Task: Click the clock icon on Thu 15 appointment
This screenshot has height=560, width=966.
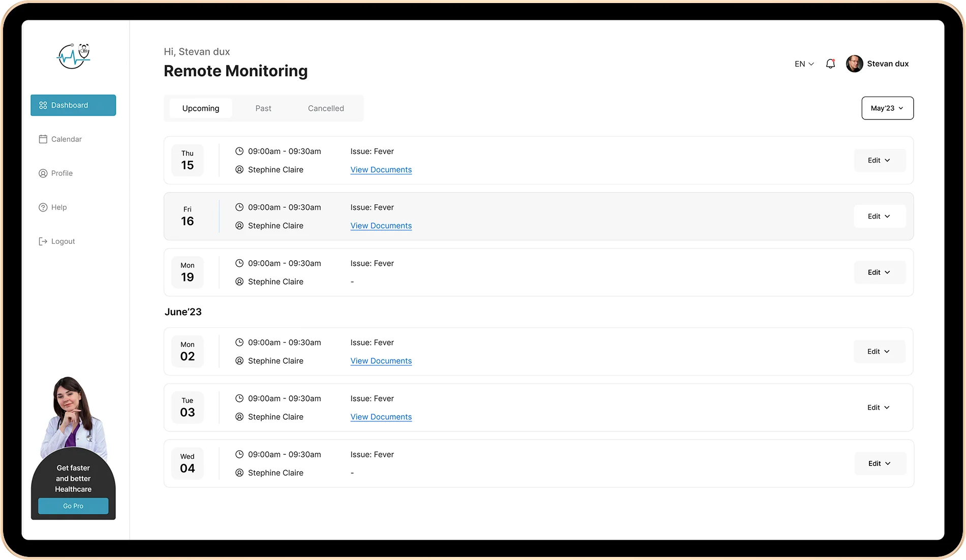Action: (x=239, y=151)
